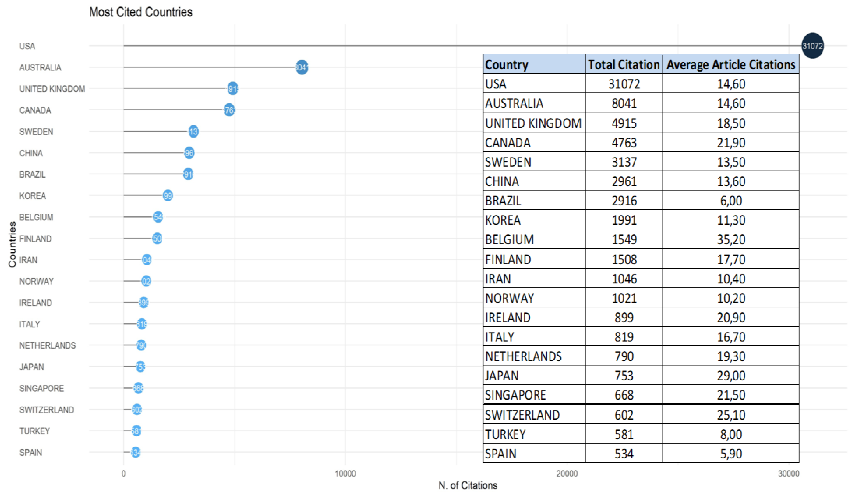
Task: Click the TURKEY y-axis label
Action: tap(35, 431)
